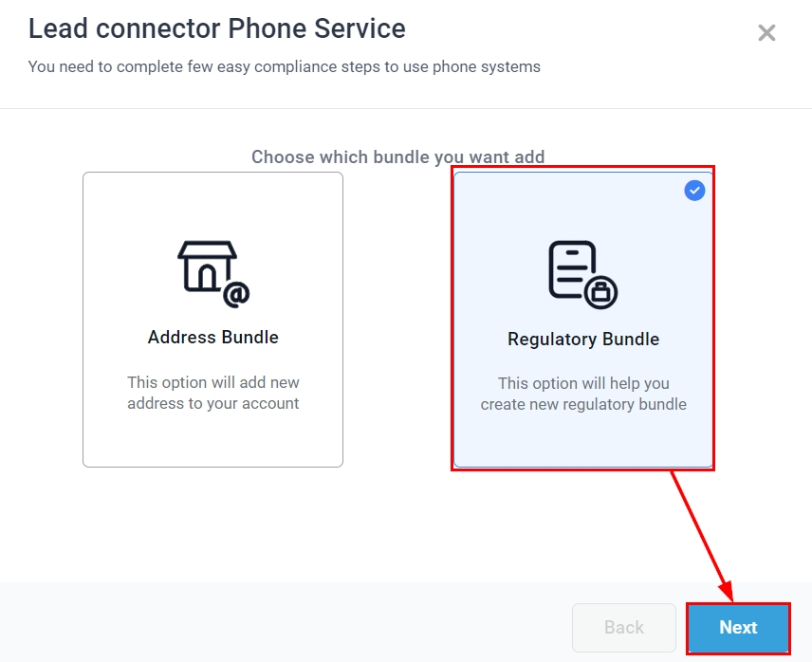Proceed with the Next button
812x662 pixels.
tap(738, 627)
